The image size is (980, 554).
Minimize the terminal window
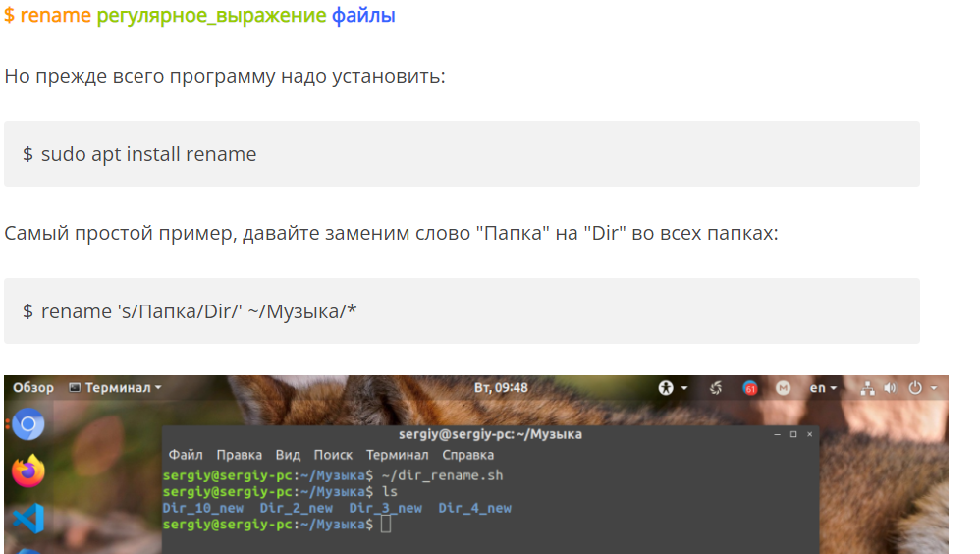click(777, 434)
